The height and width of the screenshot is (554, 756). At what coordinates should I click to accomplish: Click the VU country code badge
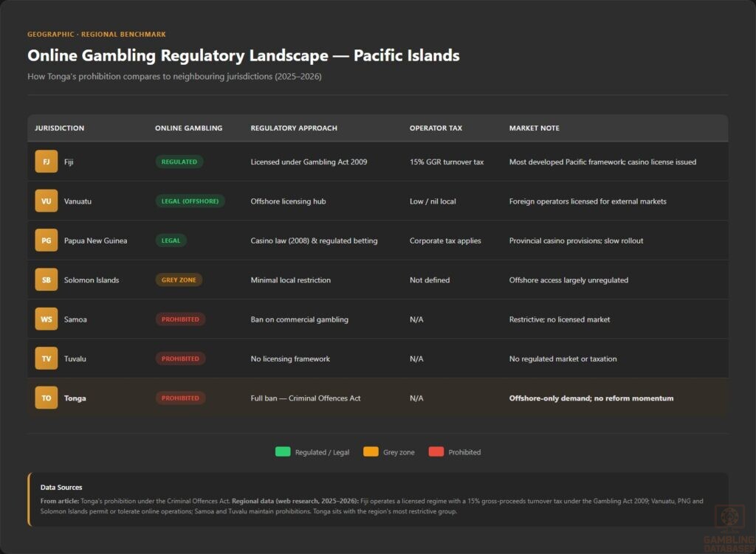(47, 201)
